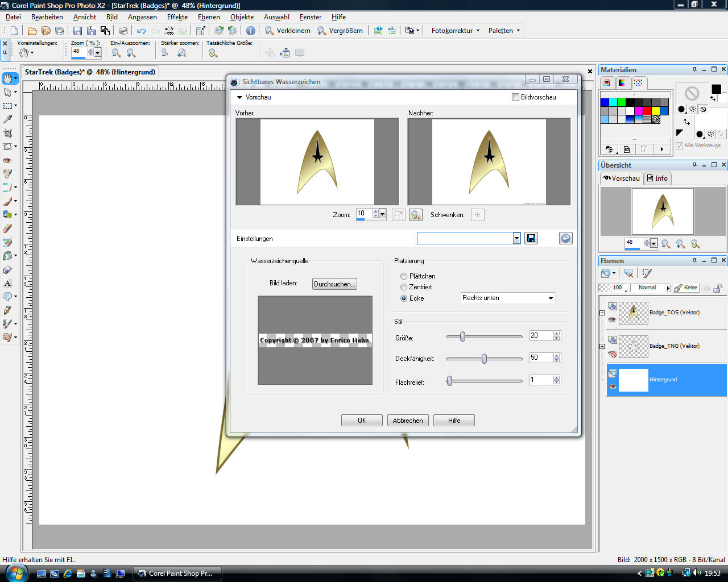Switch to the Vorschau tab in Übersicht
Image resolution: width=728 pixels, height=582 pixels.
pos(622,178)
